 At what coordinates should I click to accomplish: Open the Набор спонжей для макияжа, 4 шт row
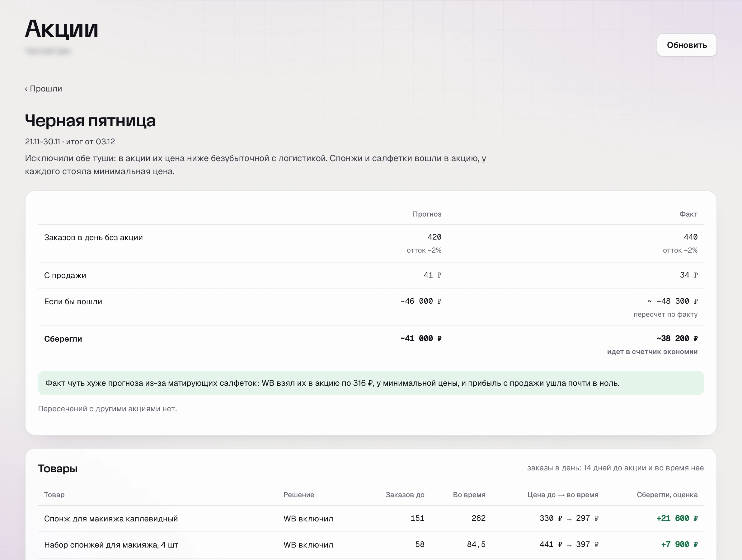(x=371, y=544)
